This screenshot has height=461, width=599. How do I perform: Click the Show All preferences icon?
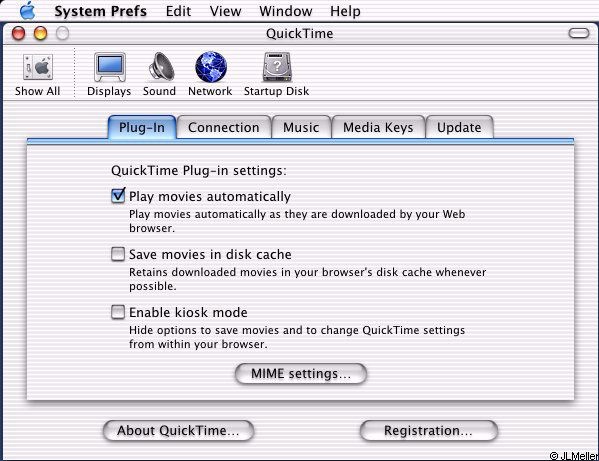click(38, 67)
